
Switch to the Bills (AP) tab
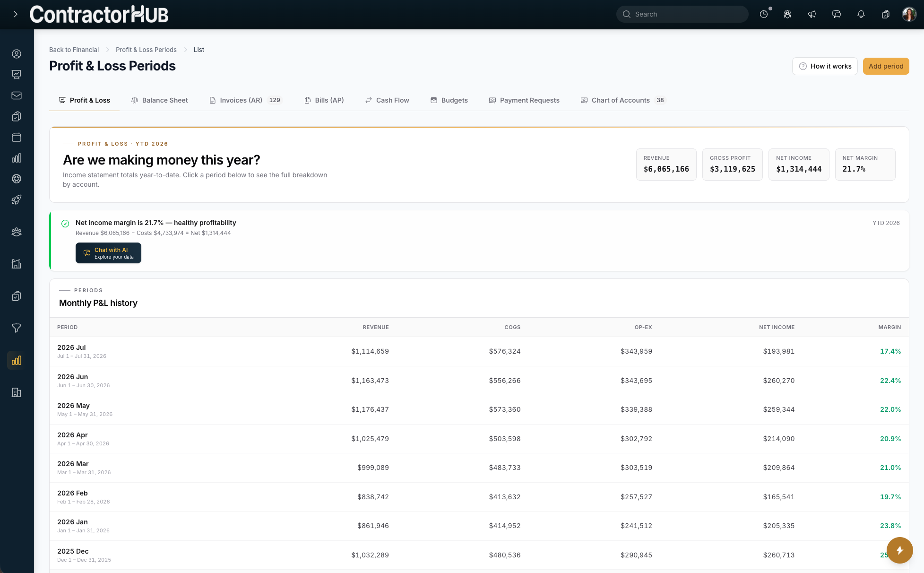(x=324, y=100)
